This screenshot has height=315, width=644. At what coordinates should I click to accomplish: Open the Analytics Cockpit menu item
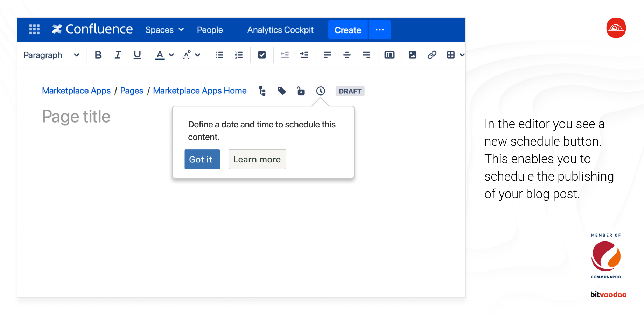[280, 30]
